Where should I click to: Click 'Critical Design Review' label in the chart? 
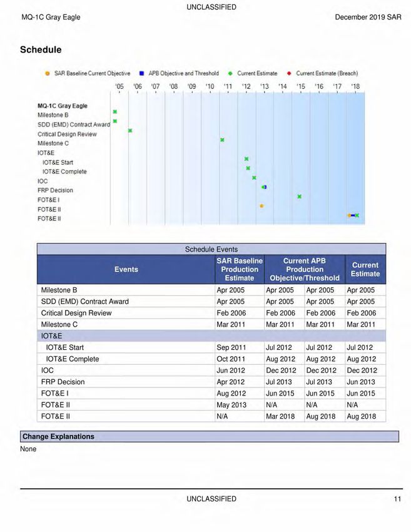(x=67, y=134)
